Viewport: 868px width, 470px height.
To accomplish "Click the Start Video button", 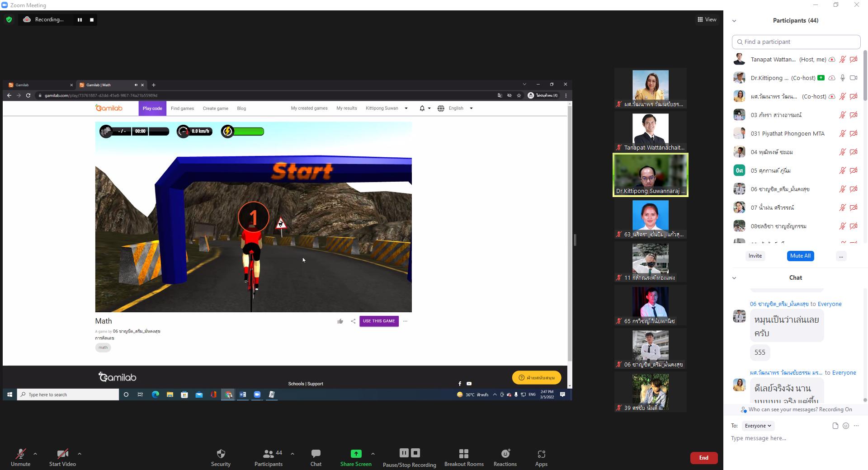I will pos(62,457).
